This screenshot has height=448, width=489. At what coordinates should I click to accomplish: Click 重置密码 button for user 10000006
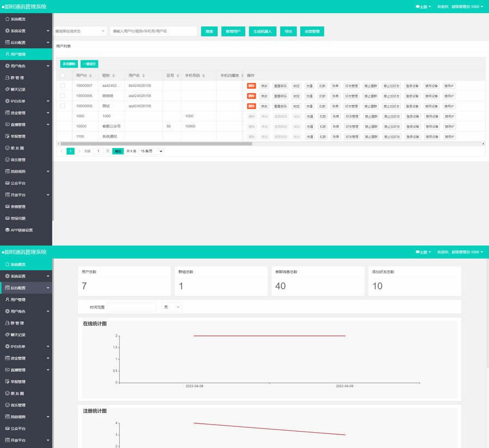click(280, 96)
